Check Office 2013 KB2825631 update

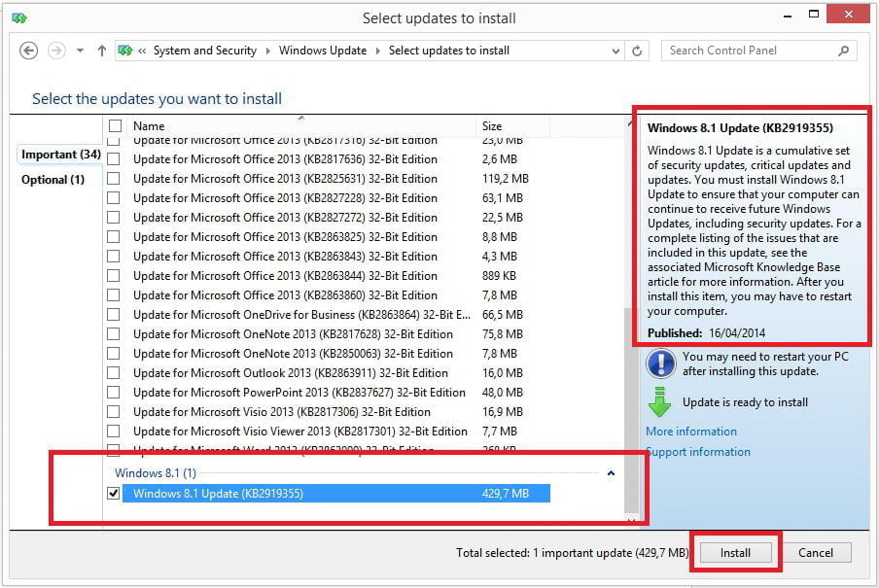click(113, 179)
